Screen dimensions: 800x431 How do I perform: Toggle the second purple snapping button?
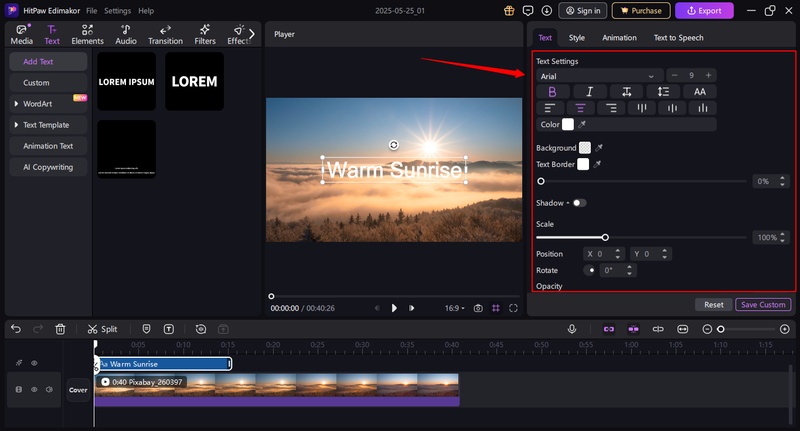(x=633, y=329)
